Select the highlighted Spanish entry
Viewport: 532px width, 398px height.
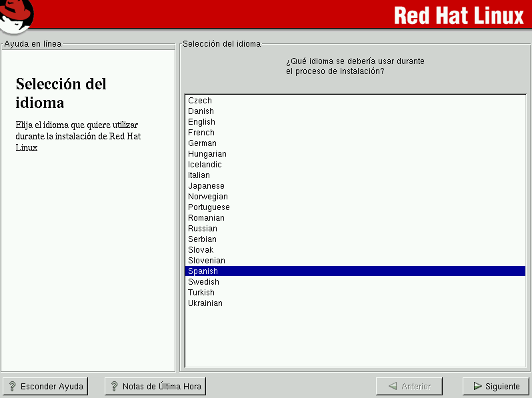point(203,271)
